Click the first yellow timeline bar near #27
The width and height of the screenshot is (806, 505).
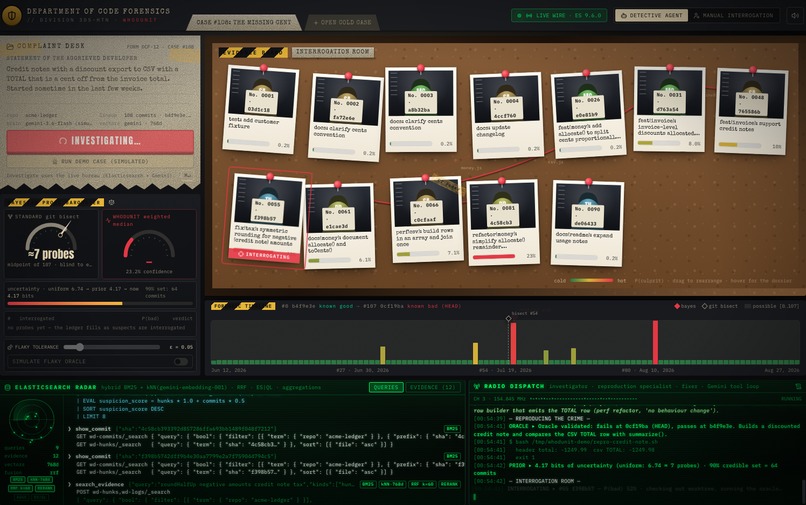[x=382, y=355]
